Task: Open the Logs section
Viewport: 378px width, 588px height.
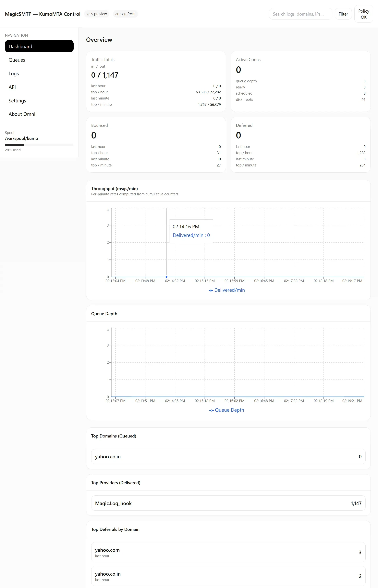Action: click(14, 73)
